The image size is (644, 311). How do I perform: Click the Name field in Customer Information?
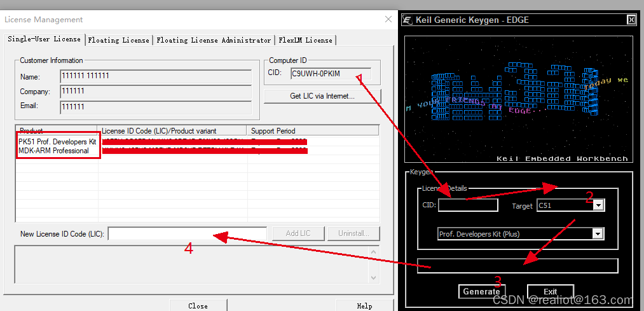click(156, 77)
